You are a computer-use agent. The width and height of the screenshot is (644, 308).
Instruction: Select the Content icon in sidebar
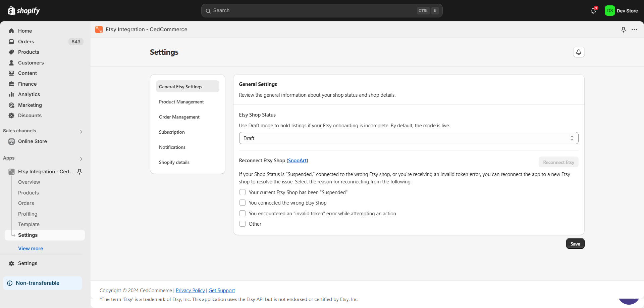pos(11,73)
